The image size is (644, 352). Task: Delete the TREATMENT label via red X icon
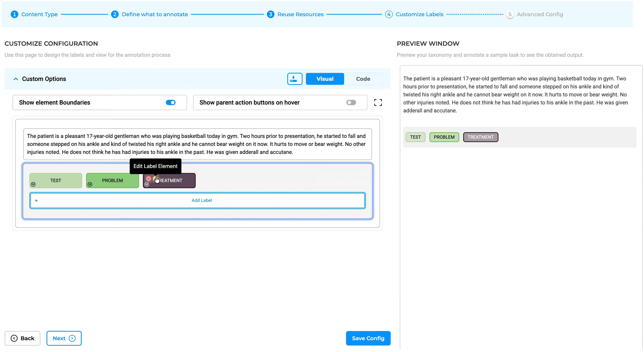pyautogui.click(x=148, y=178)
